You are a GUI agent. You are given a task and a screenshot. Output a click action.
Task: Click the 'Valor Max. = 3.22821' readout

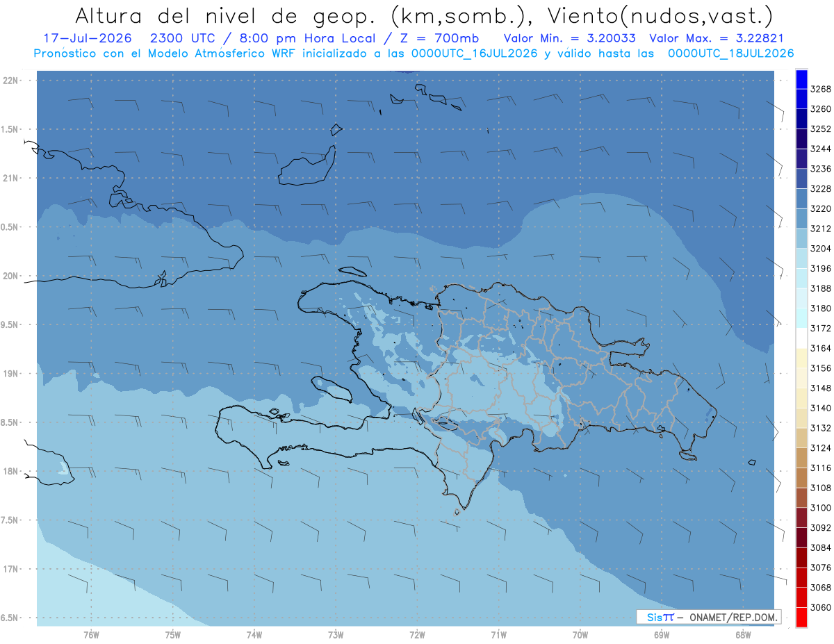[717, 38]
